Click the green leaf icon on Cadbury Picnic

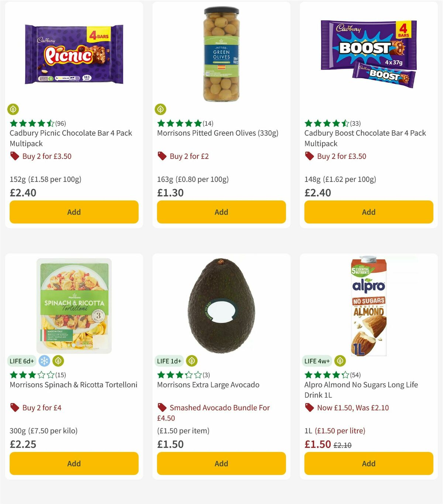[x=13, y=109]
